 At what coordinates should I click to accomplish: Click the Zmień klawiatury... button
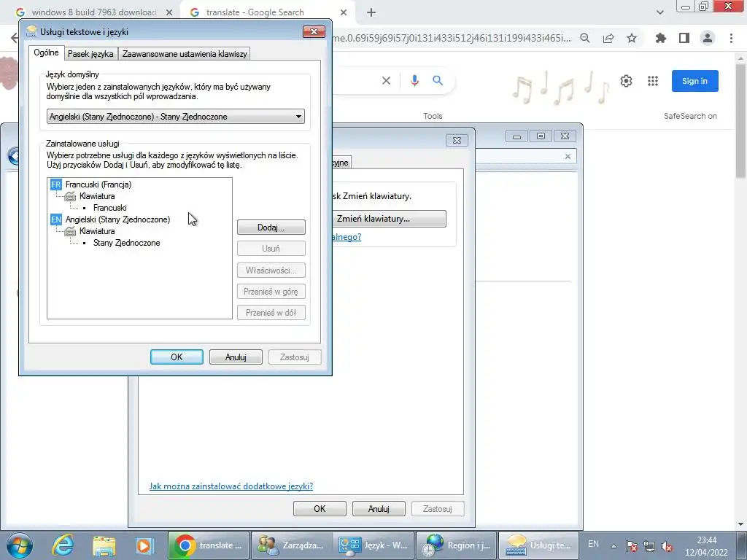(x=389, y=219)
